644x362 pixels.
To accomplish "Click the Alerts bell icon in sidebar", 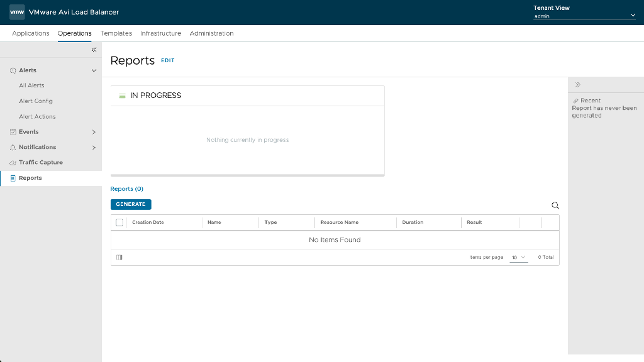I will pyautogui.click(x=13, y=70).
